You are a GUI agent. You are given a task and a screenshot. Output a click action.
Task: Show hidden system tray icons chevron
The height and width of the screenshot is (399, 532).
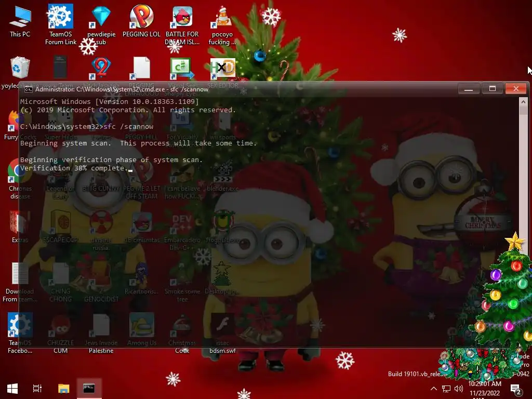tap(434, 389)
